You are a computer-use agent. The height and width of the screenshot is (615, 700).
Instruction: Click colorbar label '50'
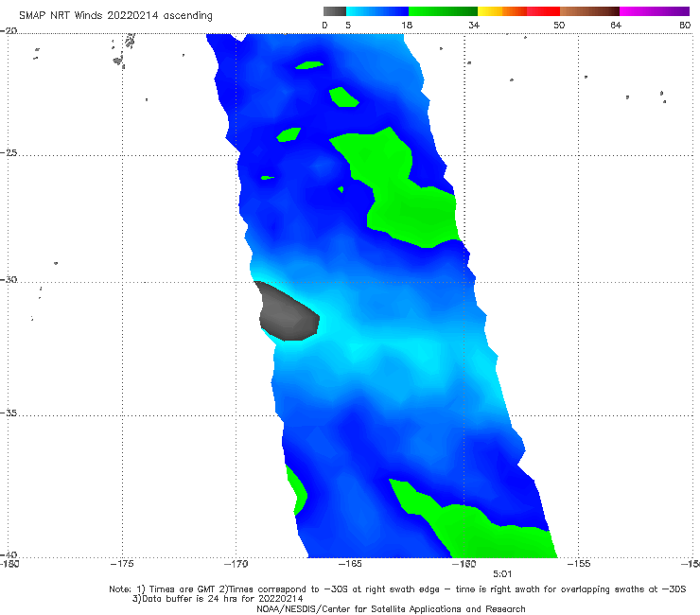[559, 26]
